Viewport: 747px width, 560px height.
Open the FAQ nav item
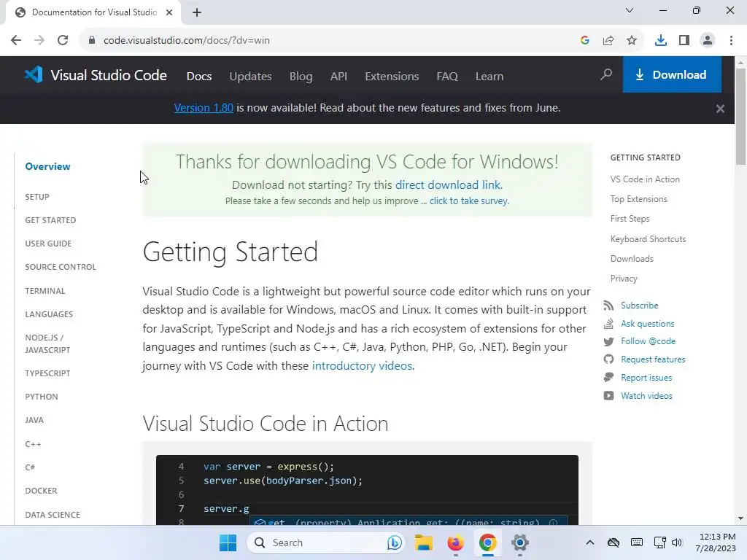pos(447,76)
